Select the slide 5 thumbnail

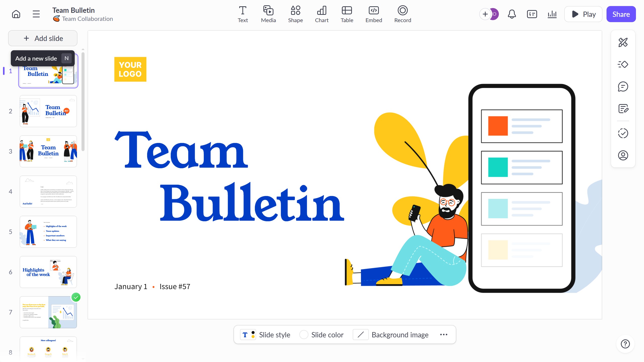pyautogui.click(x=48, y=232)
